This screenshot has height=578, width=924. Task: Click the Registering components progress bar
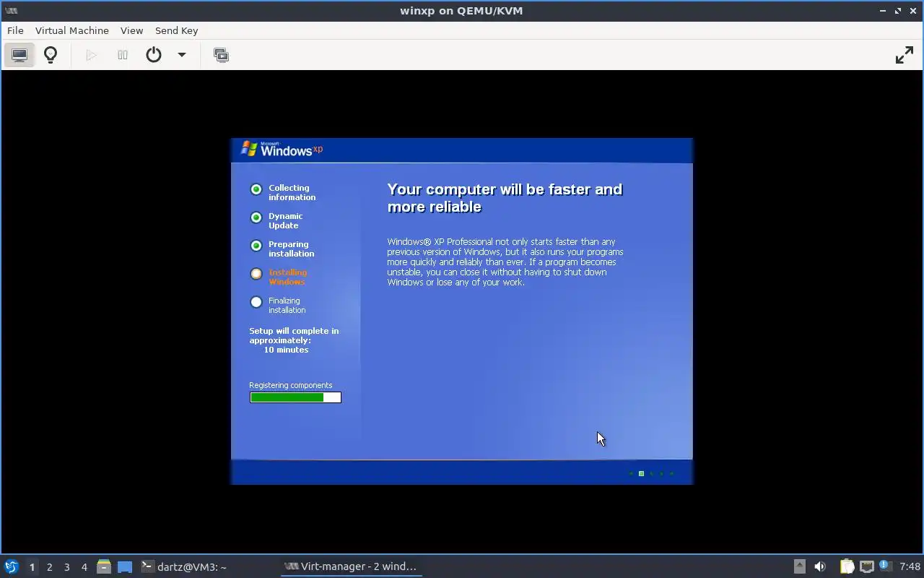[x=295, y=397]
